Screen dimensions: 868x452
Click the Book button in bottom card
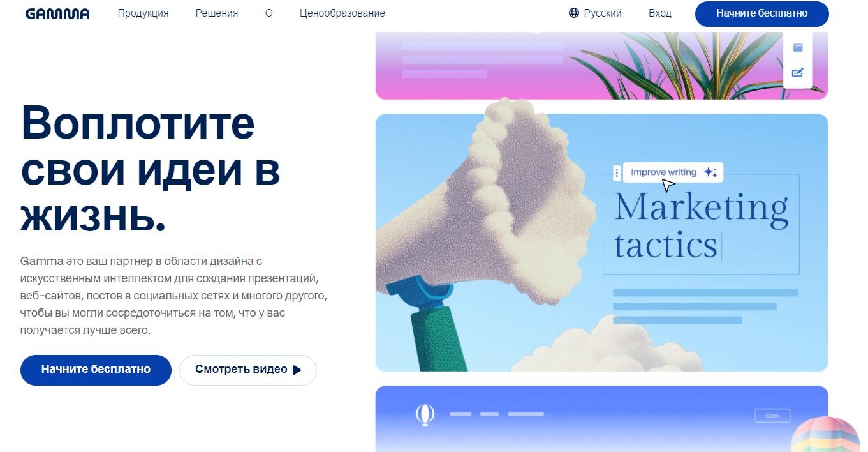[772, 416]
